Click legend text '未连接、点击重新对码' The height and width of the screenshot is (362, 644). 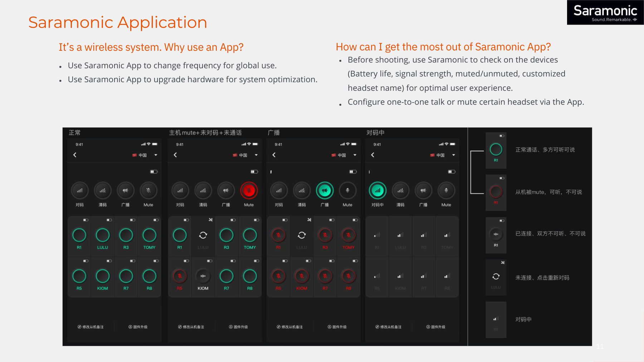pos(542,278)
